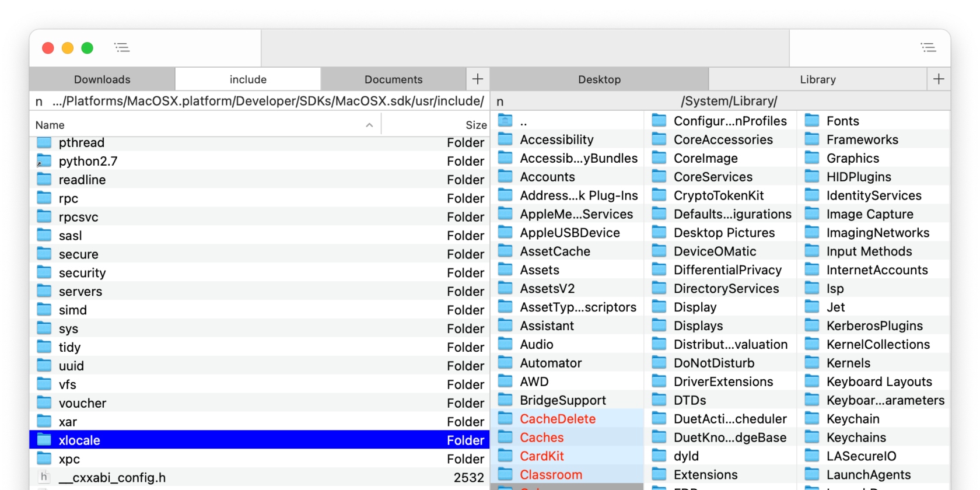The image size is (980, 490).
Task: Select the xpc row
Action: [260, 459]
